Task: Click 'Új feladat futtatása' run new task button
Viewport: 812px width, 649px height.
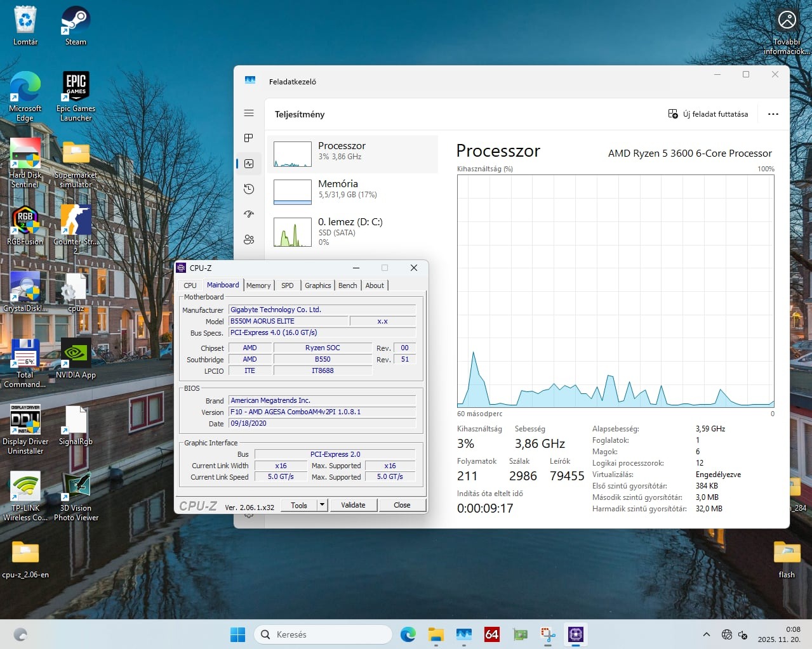Action: (708, 114)
